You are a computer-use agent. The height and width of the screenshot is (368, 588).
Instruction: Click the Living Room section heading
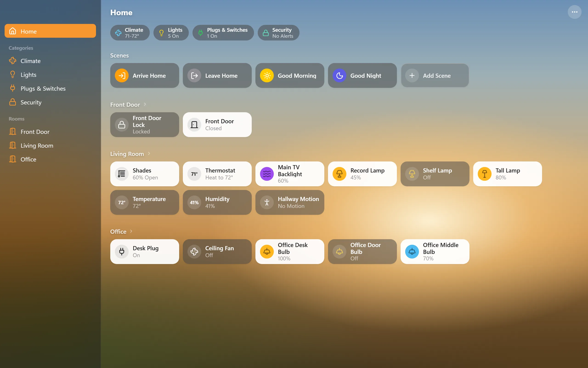click(127, 154)
